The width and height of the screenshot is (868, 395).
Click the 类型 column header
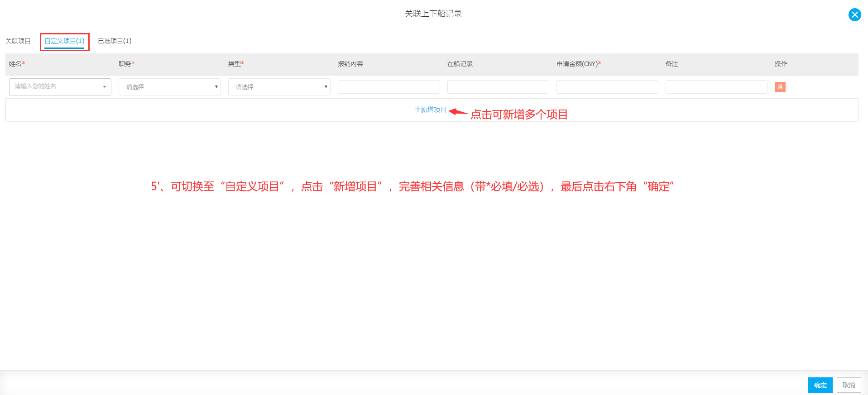[x=236, y=64]
